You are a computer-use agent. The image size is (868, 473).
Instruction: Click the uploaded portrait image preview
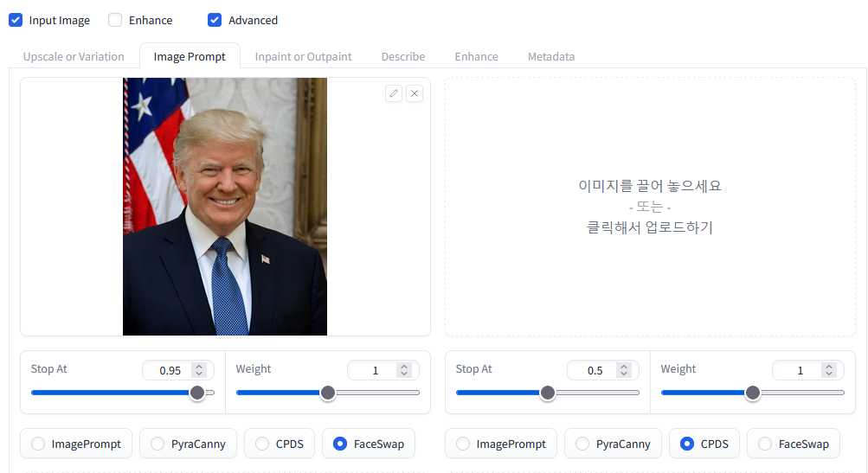(x=225, y=207)
